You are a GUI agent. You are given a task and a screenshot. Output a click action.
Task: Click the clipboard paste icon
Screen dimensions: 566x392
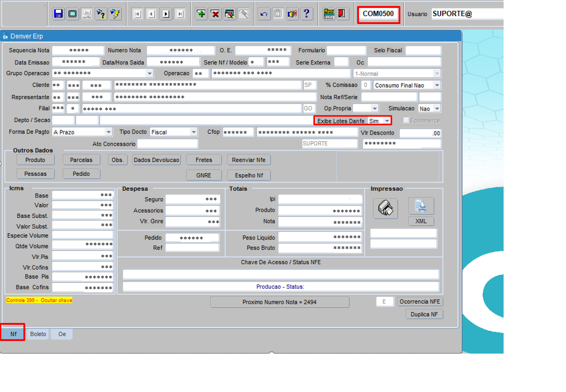[277, 13]
